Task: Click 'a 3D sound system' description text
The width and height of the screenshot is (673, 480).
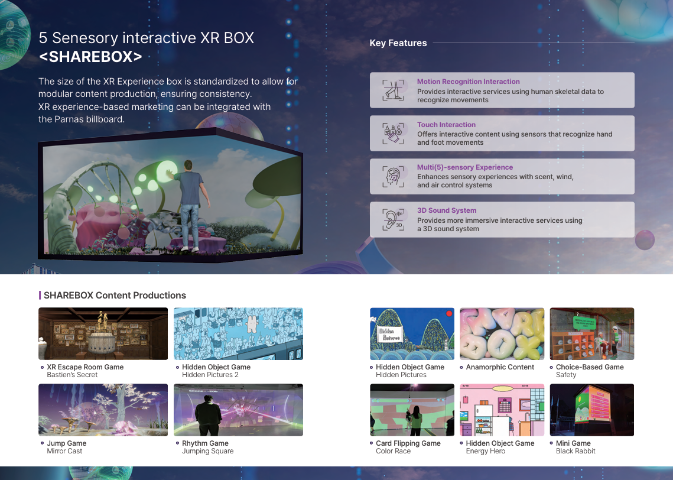Action: pyautogui.click(x=448, y=229)
